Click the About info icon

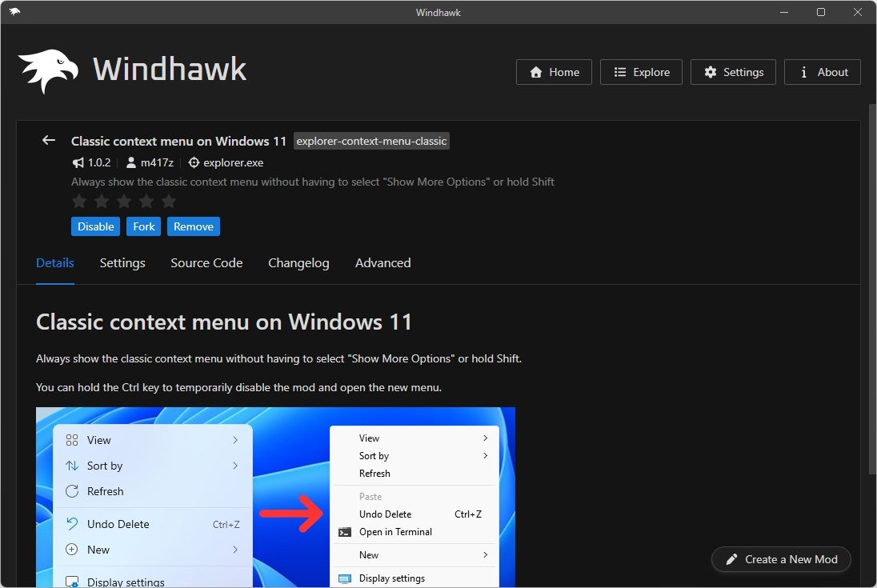pos(803,71)
